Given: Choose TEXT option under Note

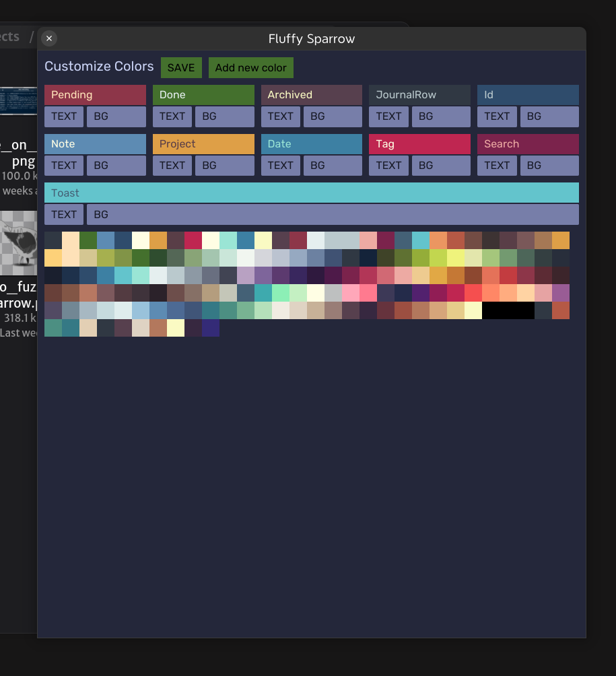Looking at the screenshot, I should pos(64,166).
